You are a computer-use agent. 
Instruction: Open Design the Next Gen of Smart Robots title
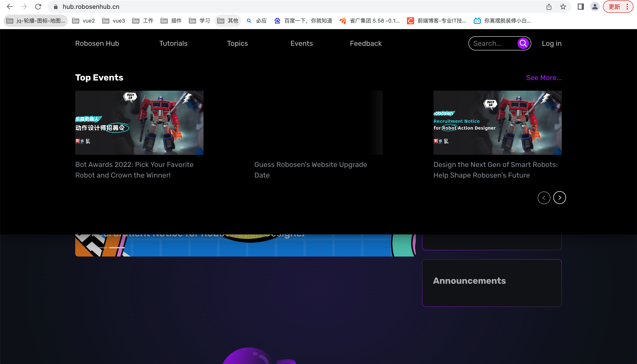click(x=495, y=170)
